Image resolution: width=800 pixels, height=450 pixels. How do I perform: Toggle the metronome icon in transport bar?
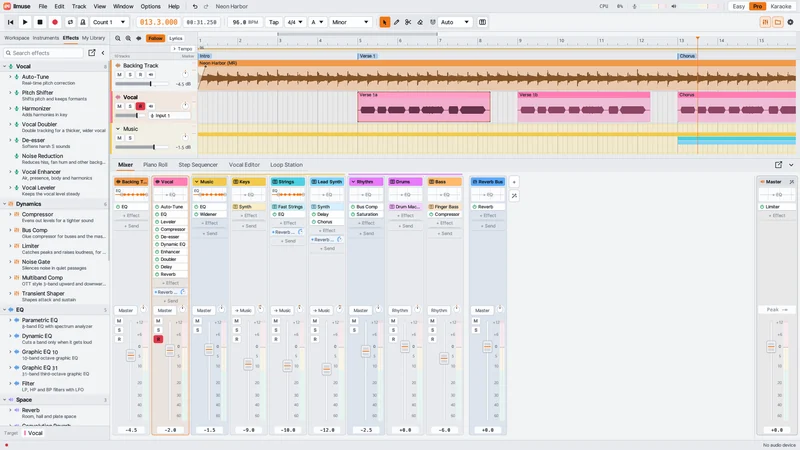tap(82, 22)
